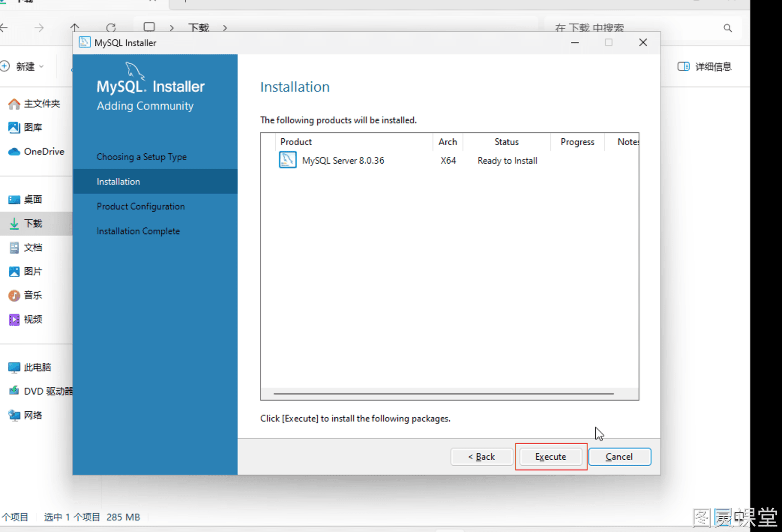Viewport: 782px width, 532px height.
Task: Click the Execute button to start installation
Action: click(551, 457)
